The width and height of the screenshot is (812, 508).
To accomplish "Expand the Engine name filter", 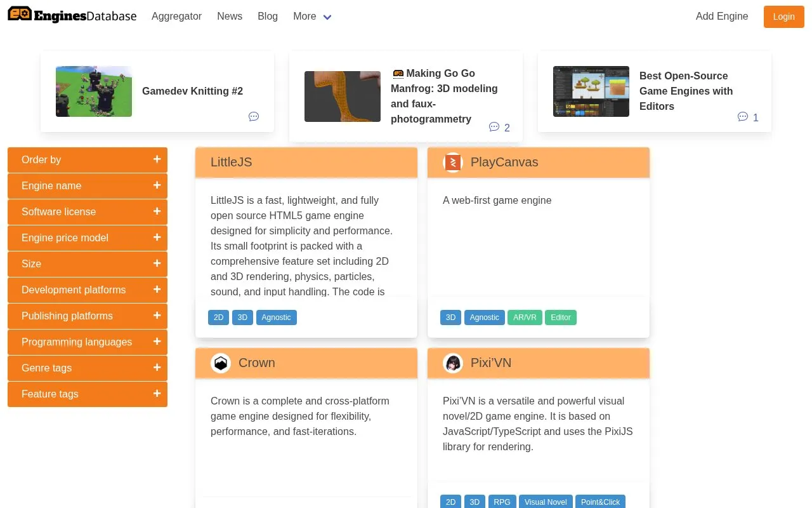I will [x=88, y=186].
